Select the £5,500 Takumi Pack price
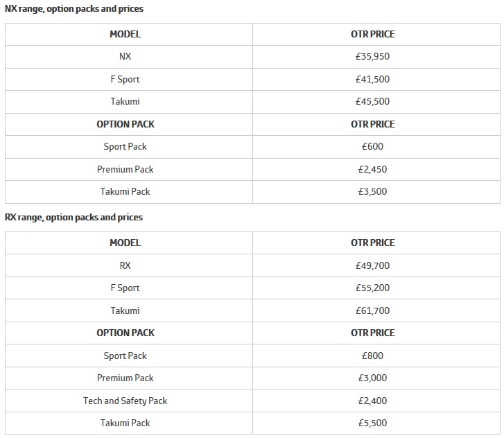Image resolution: width=504 pixels, height=438 pixels. pos(372,423)
